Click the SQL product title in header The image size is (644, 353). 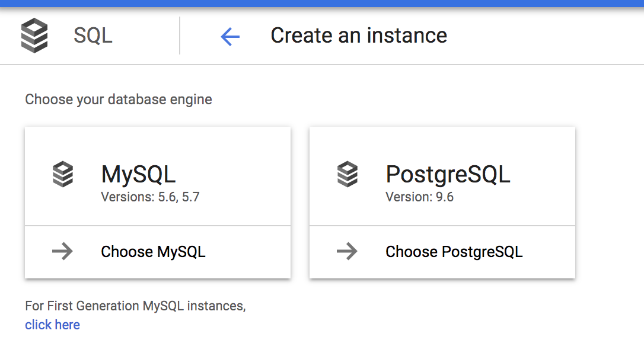(93, 36)
